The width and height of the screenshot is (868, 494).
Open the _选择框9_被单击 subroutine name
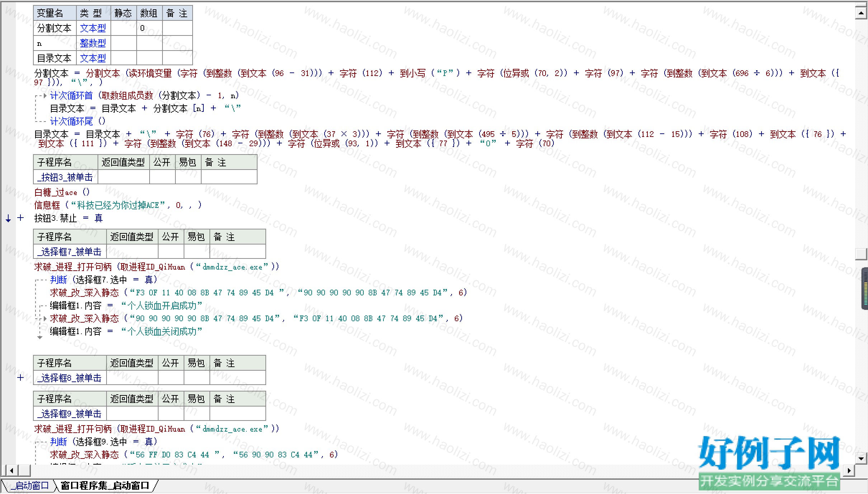pos(69,414)
